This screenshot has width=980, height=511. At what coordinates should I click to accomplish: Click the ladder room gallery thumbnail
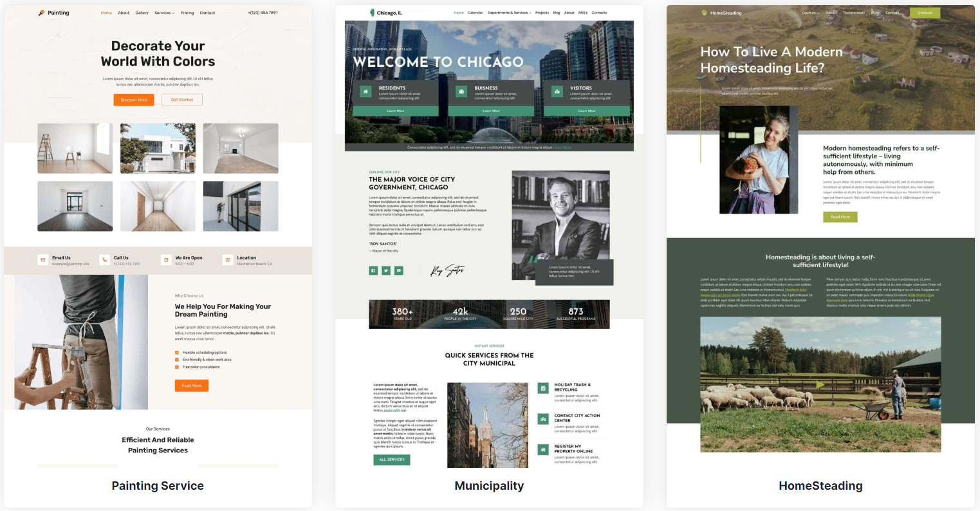point(75,149)
